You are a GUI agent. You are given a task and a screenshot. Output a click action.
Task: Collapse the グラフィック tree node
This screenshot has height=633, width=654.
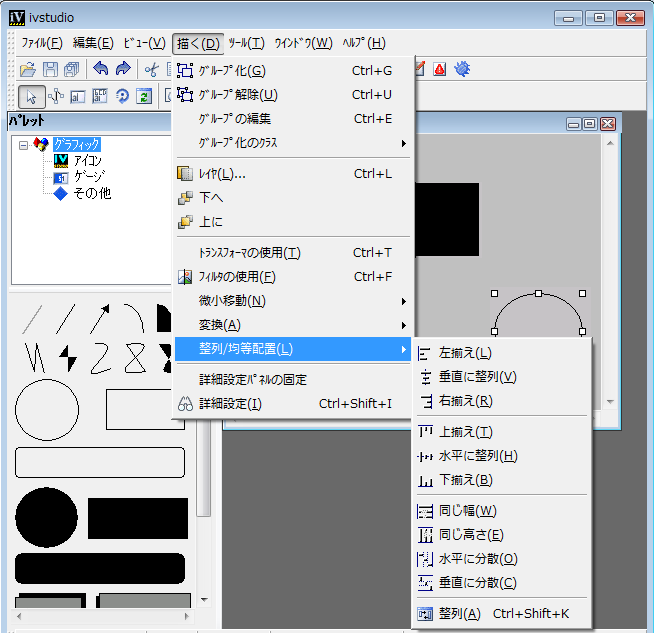(x=24, y=145)
